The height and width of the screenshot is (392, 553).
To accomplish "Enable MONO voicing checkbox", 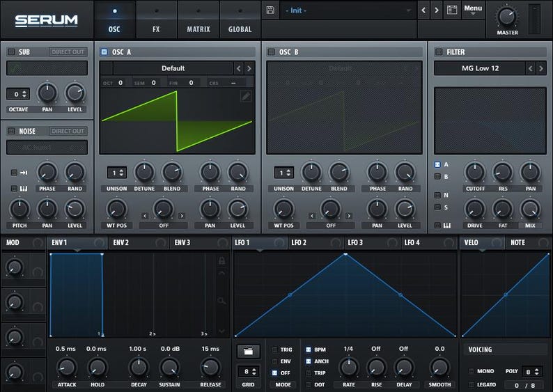I will (x=471, y=371).
